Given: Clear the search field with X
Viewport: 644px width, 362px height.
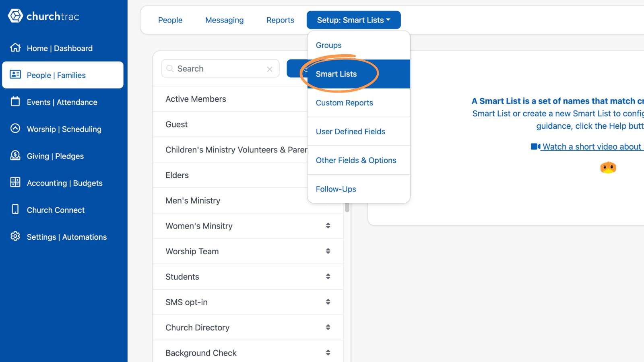Looking at the screenshot, I should (270, 69).
